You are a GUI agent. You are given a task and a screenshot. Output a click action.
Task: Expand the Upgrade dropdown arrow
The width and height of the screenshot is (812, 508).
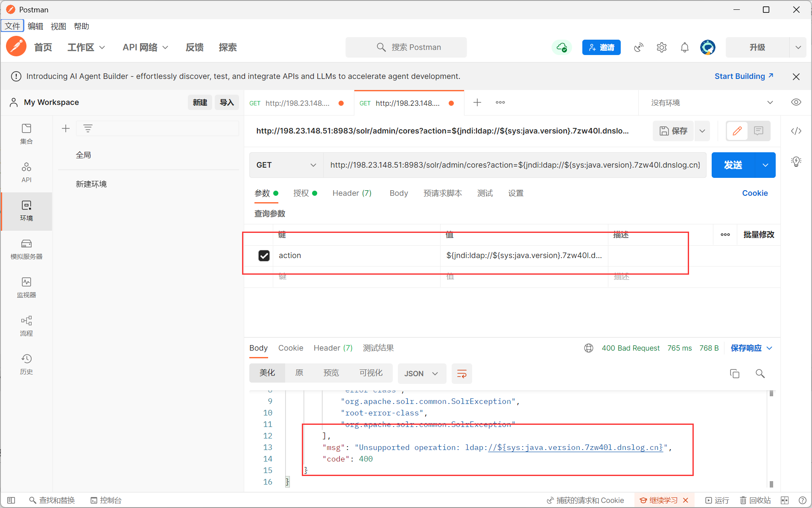click(x=798, y=47)
